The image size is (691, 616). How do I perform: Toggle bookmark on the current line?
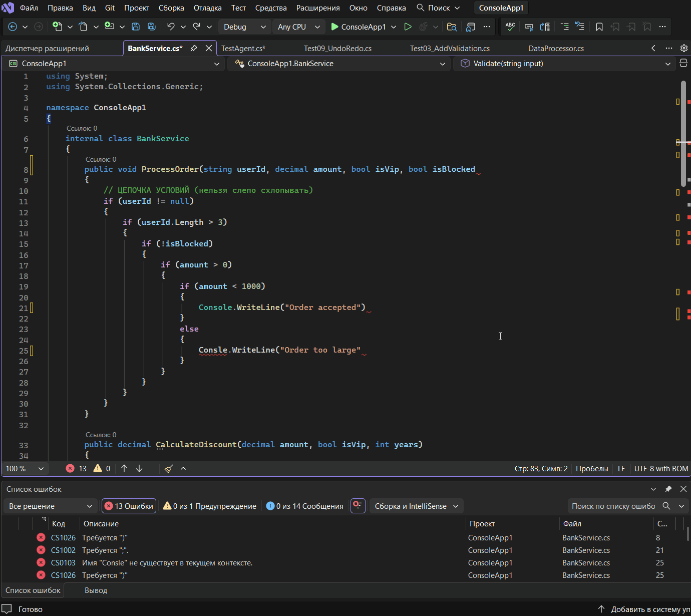click(x=599, y=27)
